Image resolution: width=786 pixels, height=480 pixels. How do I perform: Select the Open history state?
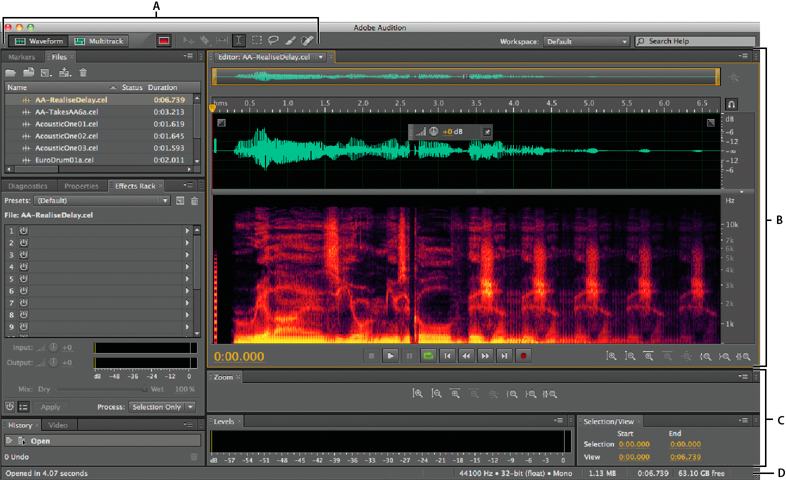[x=102, y=441]
